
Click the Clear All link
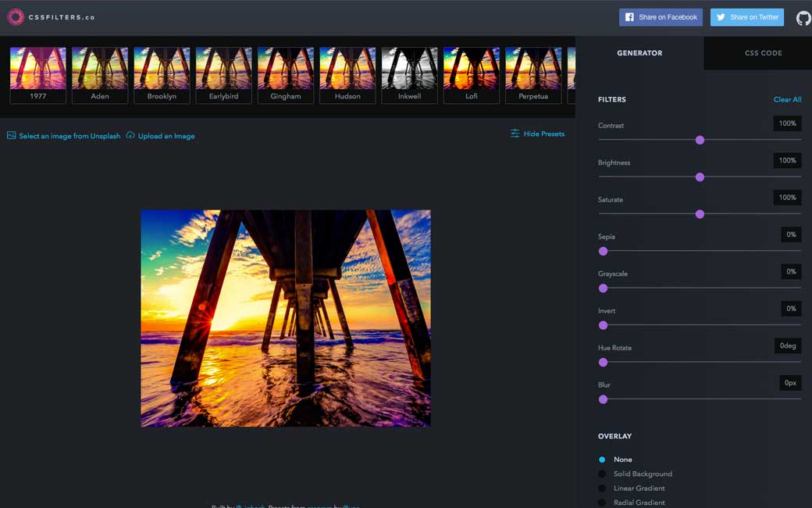pos(787,99)
